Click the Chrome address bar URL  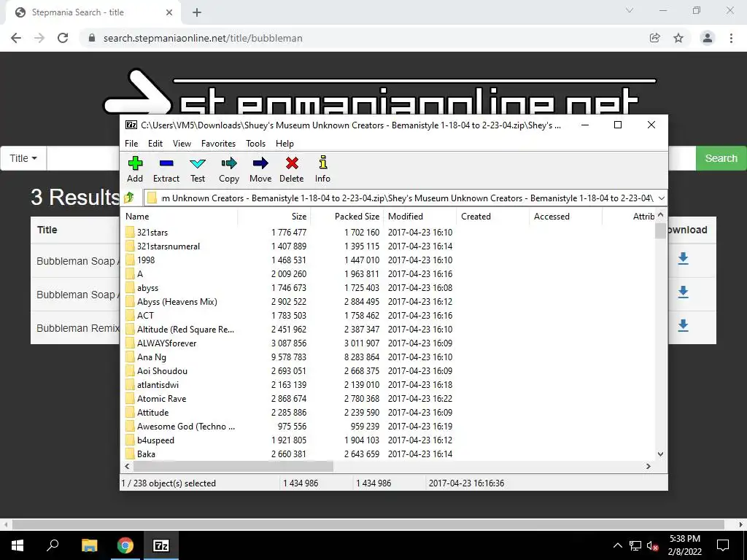coord(203,38)
